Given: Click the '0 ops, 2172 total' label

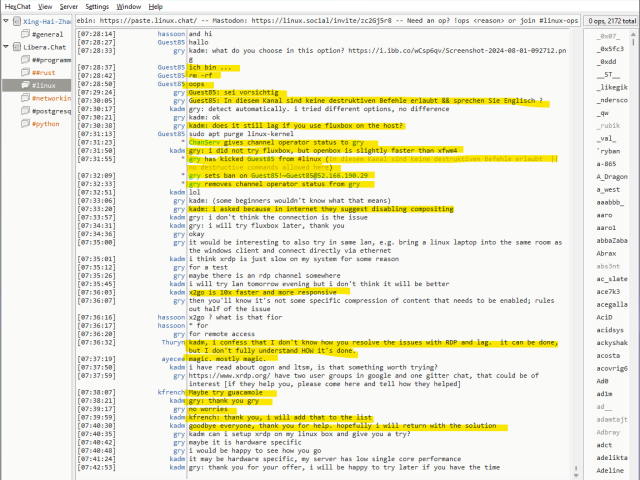Looking at the screenshot, I should (x=611, y=21).
